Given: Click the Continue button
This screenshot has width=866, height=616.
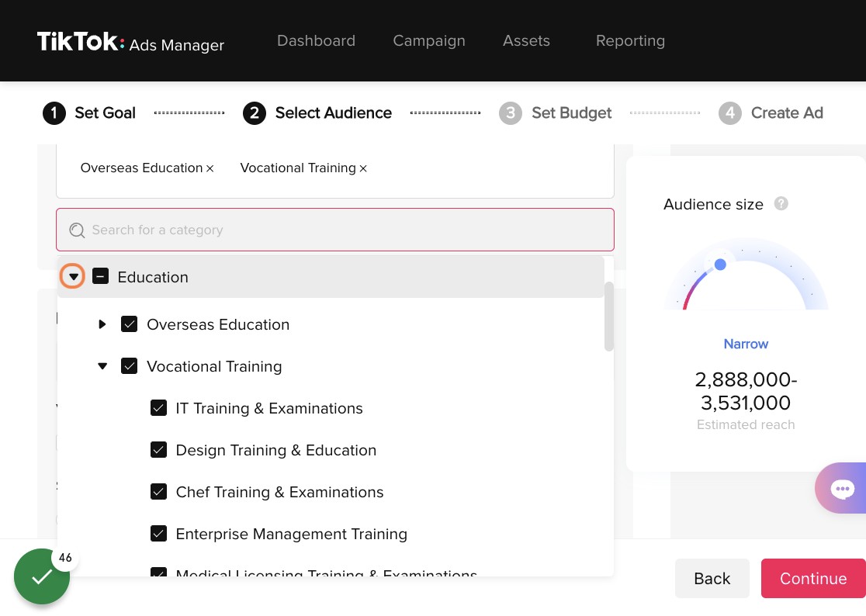Looking at the screenshot, I should 813,578.
